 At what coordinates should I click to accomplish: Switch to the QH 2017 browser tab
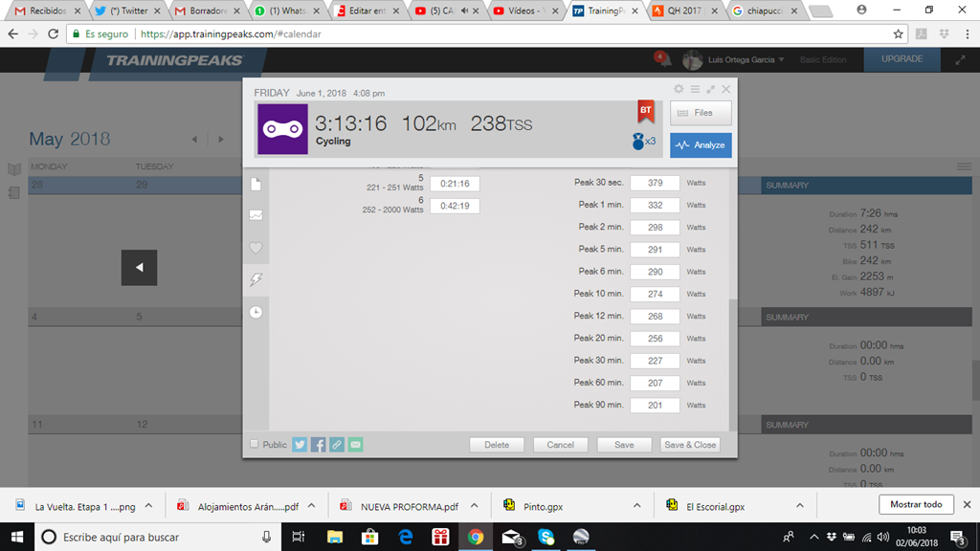point(683,11)
